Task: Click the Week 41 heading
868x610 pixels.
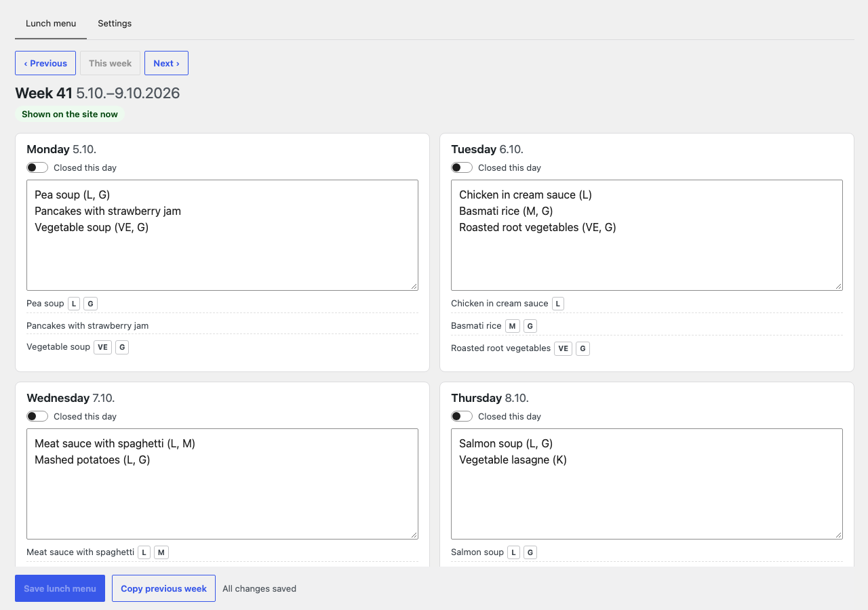Action: click(x=98, y=93)
